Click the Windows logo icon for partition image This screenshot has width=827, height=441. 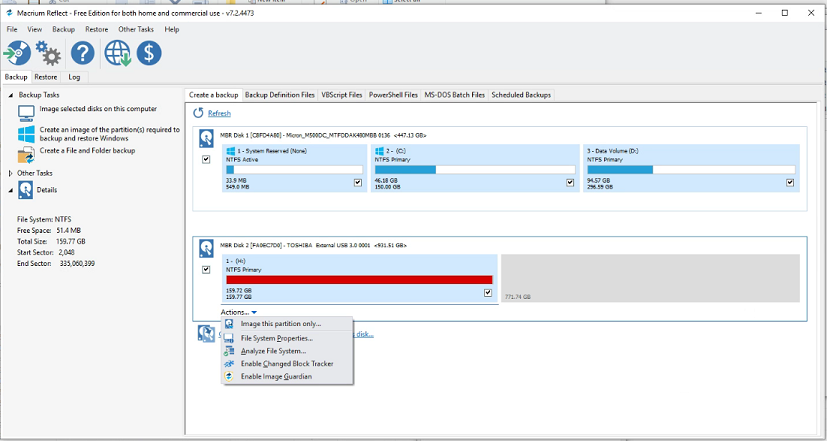26,134
